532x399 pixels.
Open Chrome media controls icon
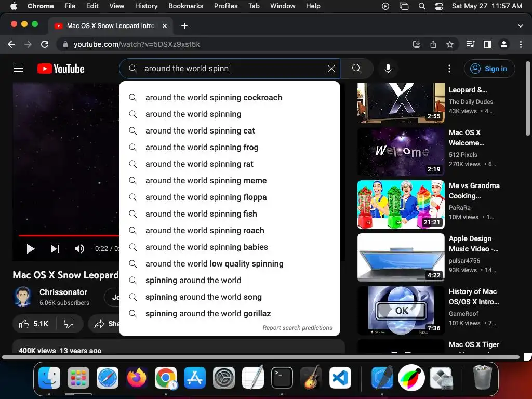pyautogui.click(x=470, y=44)
